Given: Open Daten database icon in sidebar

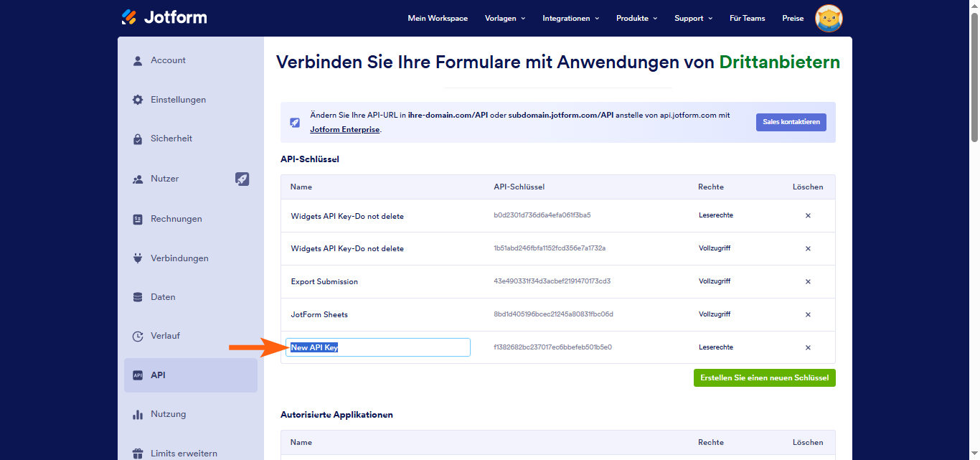Looking at the screenshot, I should [x=138, y=297].
